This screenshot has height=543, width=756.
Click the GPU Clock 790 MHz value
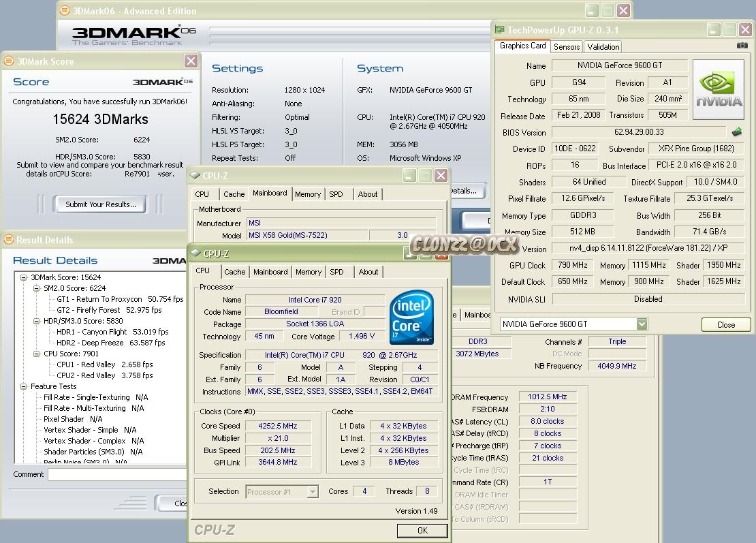pyautogui.click(x=572, y=265)
